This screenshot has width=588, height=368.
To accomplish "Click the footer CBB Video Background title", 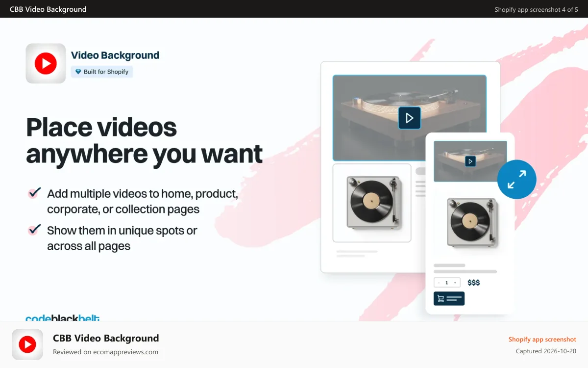I will click(106, 338).
